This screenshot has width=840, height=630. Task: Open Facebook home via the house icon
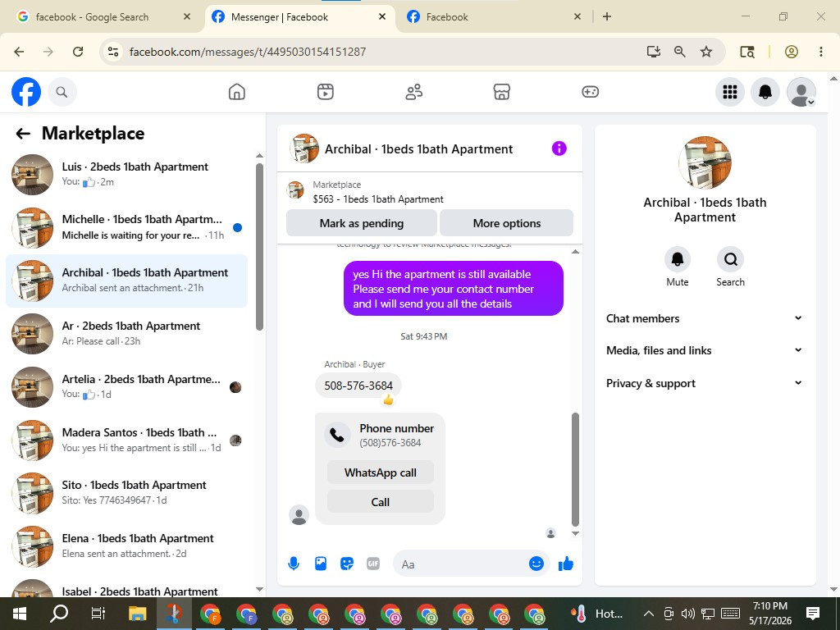(236, 92)
